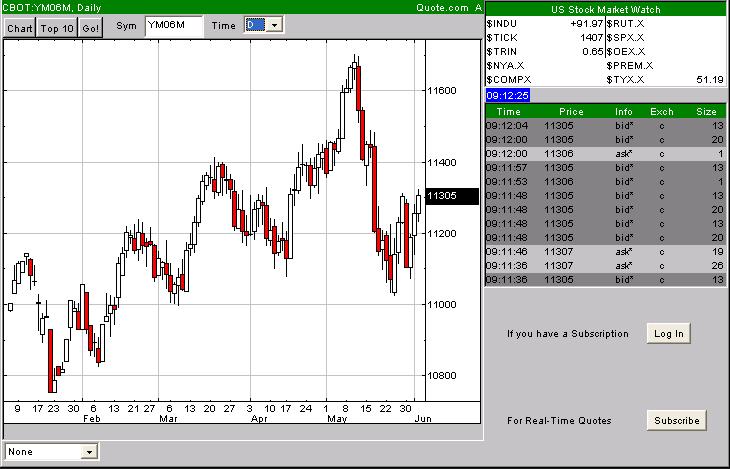Click the Quote.com link in title bar
The height and width of the screenshot is (469, 730).
(x=442, y=7)
